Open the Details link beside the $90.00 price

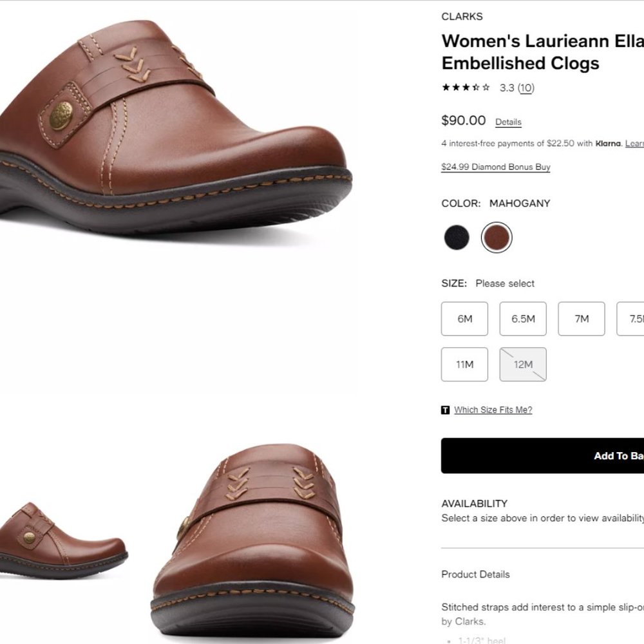(509, 122)
